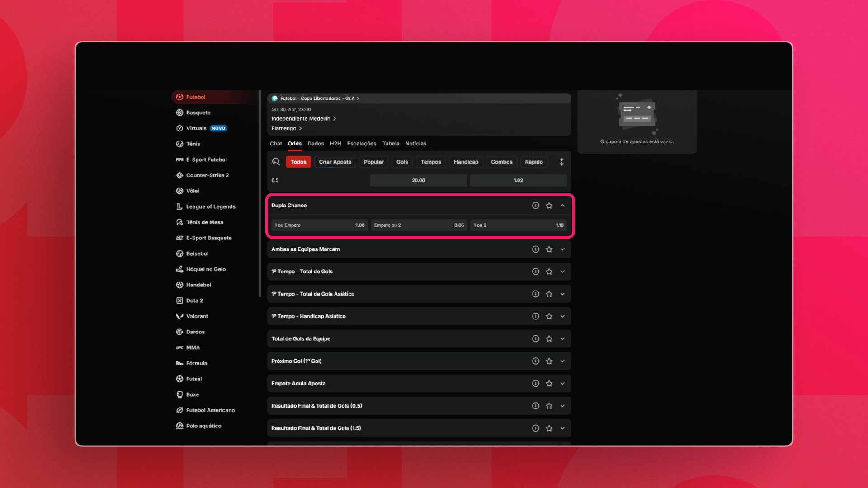
Task: Show info for Ambas as Equipes Marcam
Action: [x=536, y=249]
